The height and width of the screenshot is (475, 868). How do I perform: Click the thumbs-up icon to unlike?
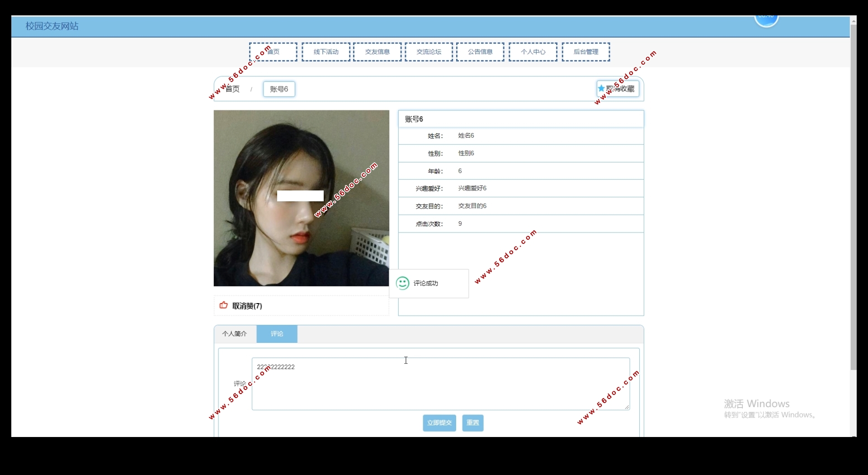point(223,305)
